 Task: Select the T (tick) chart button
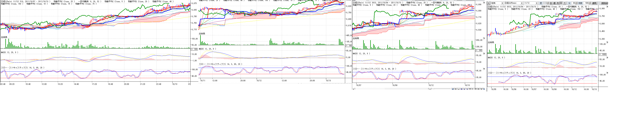564,3
